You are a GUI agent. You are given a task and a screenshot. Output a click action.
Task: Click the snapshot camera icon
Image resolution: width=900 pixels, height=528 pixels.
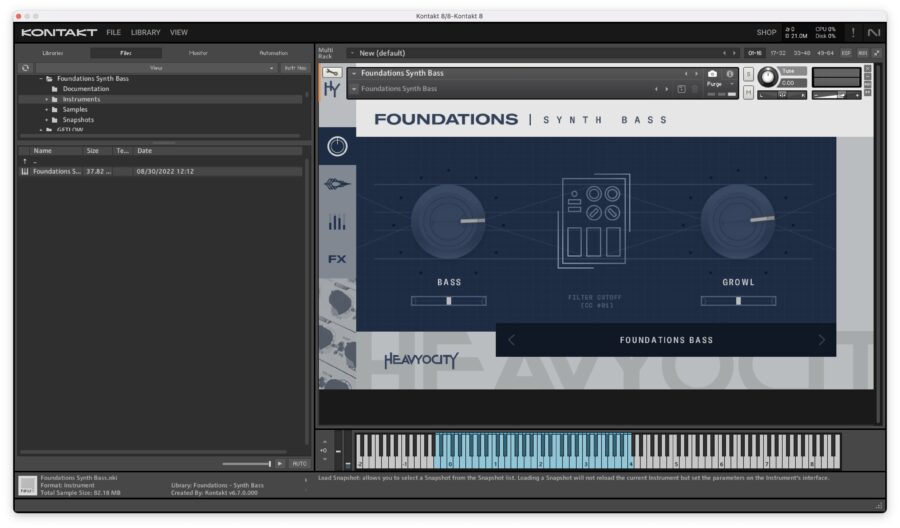(712, 73)
